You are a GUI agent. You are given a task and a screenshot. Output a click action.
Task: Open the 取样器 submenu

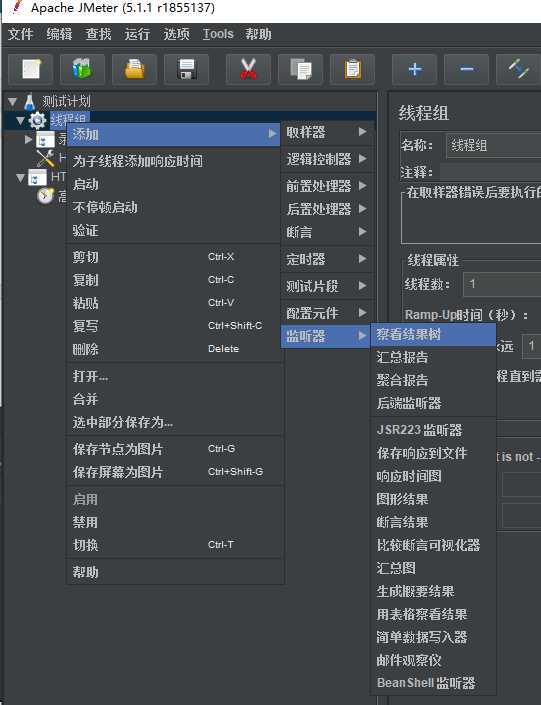(x=326, y=132)
